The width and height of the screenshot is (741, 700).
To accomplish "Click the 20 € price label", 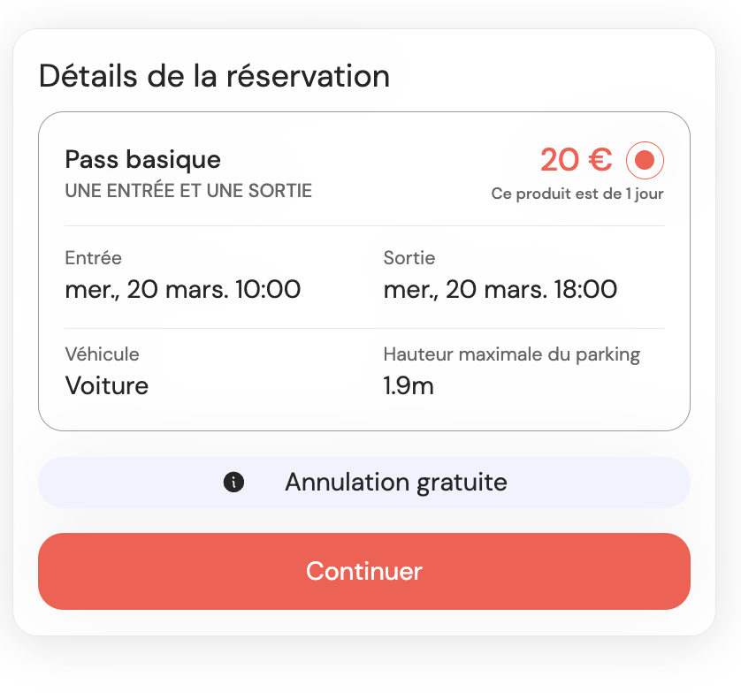I will 575,159.
